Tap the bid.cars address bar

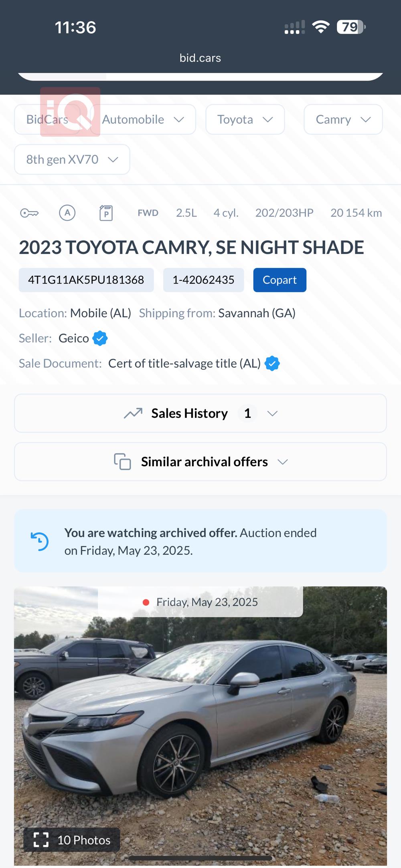(x=200, y=58)
